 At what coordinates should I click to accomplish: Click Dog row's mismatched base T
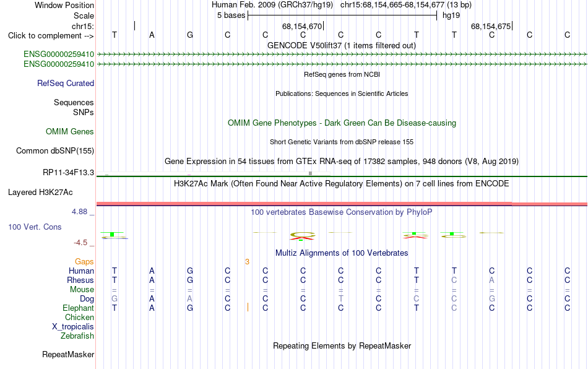[x=340, y=299]
